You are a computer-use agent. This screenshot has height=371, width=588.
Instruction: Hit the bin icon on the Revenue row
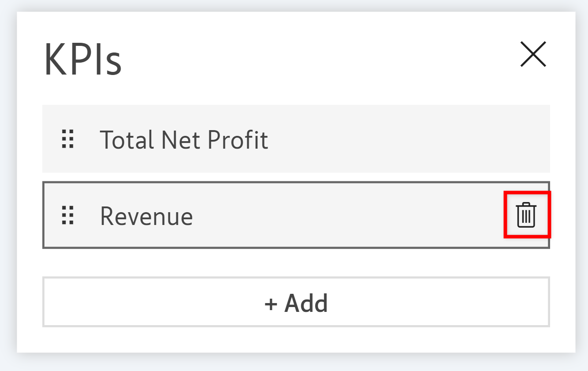pos(526,215)
